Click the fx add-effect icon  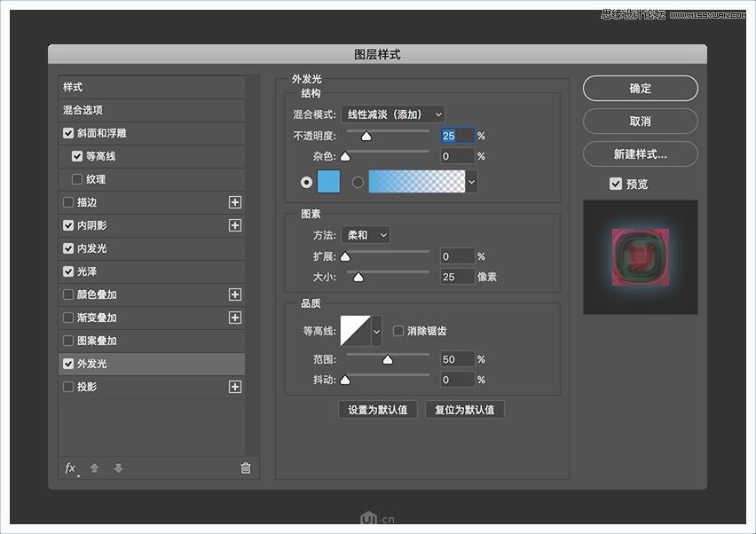(x=70, y=468)
